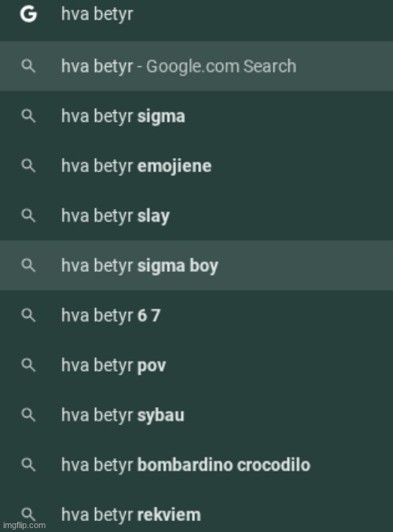Click the search icon beside 'hva betyr 6 7'
Image resolution: width=393 pixels, height=532 pixels.
point(28,315)
